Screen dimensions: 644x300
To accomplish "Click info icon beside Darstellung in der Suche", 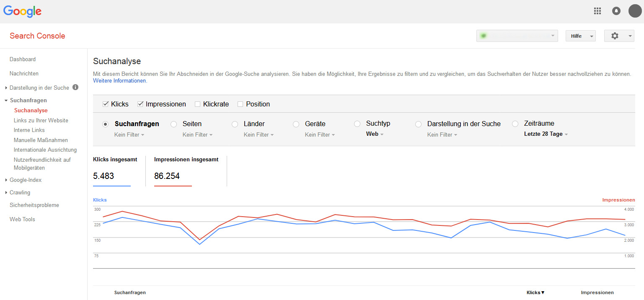I will (x=75, y=88).
